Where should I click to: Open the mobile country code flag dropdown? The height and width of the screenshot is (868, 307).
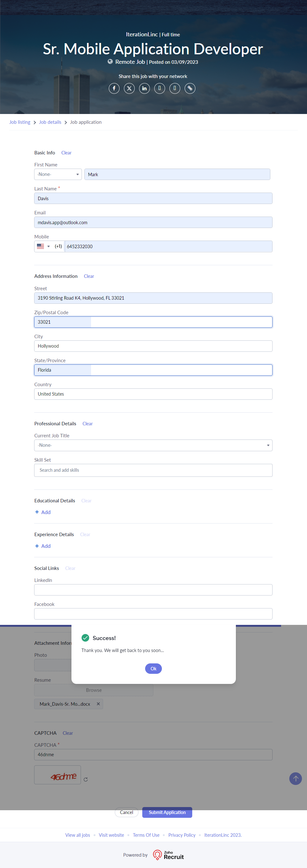pyautogui.click(x=43, y=246)
